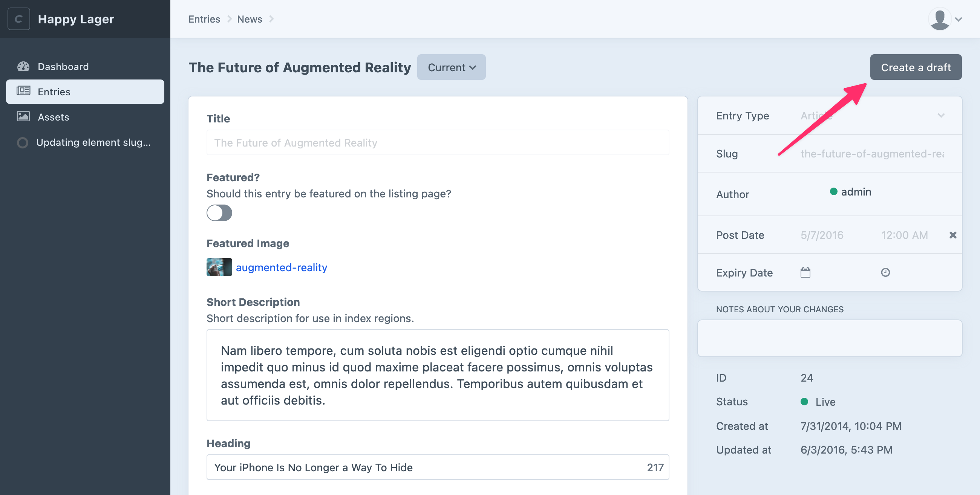This screenshot has width=980, height=495.
Task: Open the News section from the breadcrumb
Action: [250, 18]
